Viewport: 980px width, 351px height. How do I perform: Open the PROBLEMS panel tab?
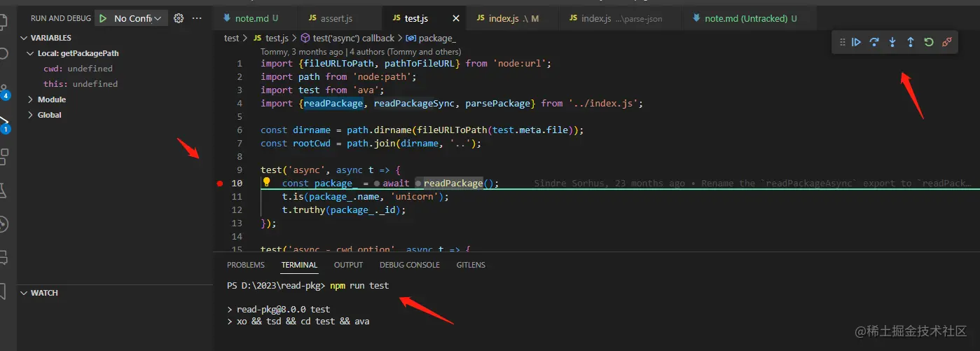point(246,265)
